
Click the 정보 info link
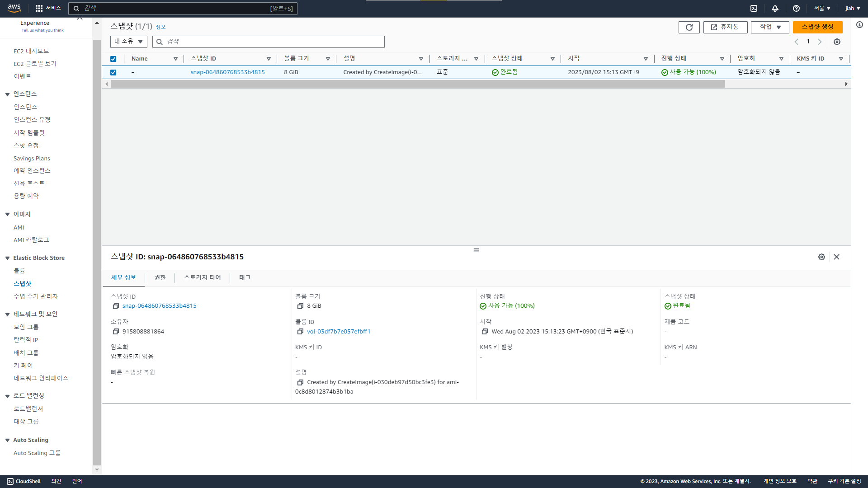(160, 27)
